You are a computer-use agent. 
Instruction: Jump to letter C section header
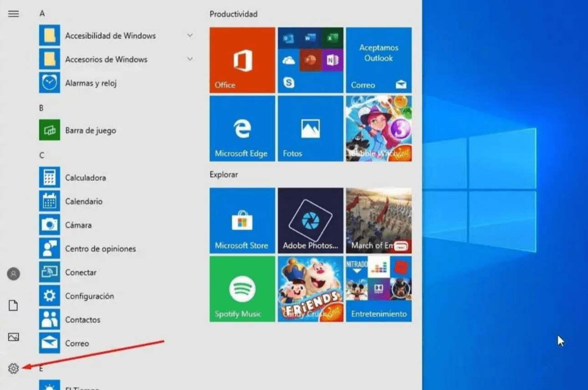[41, 155]
